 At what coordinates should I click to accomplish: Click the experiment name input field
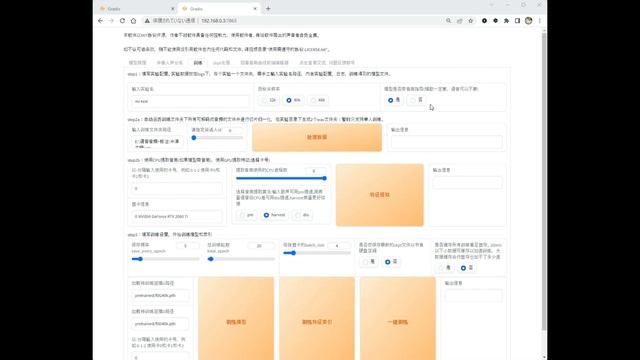pyautogui.click(x=190, y=101)
